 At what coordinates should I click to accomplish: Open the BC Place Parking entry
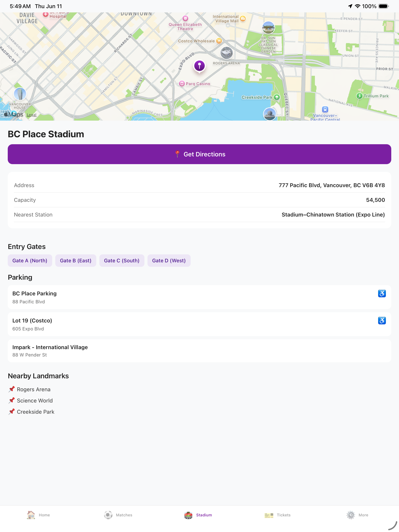199,297
